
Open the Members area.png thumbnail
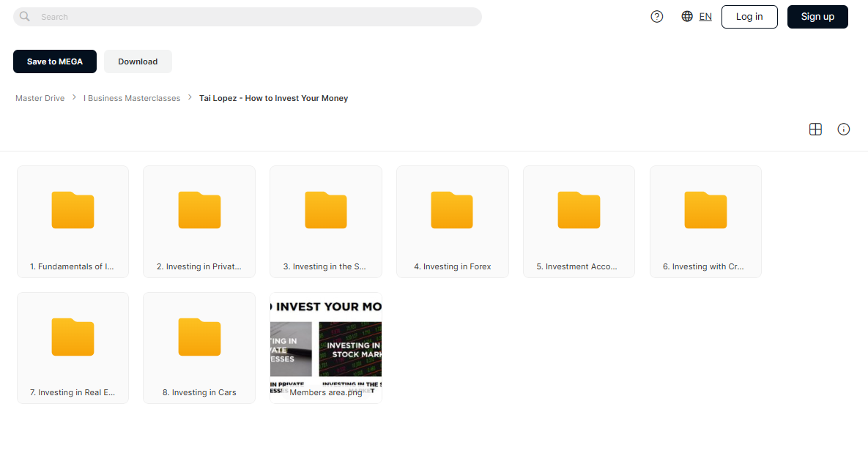pyautogui.click(x=325, y=348)
